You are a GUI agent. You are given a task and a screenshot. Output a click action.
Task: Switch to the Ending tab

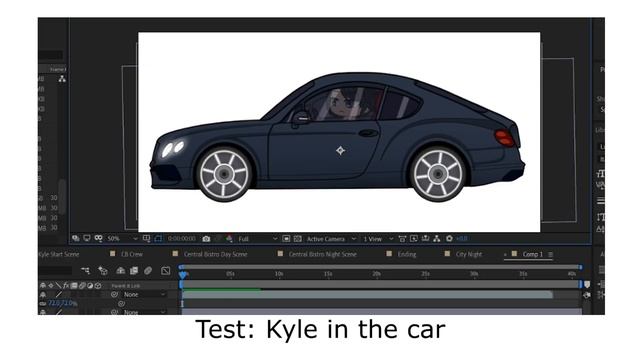point(407,254)
